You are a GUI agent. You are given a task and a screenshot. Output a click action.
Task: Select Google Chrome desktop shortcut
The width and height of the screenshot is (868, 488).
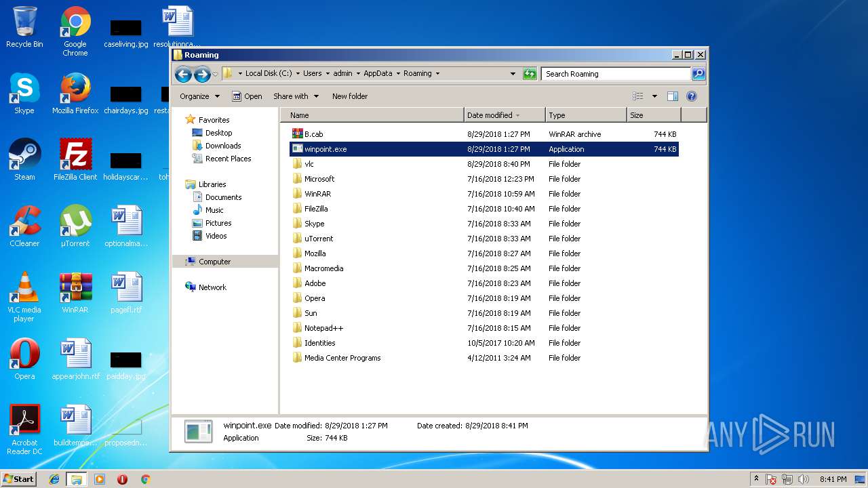[x=75, y=31]
